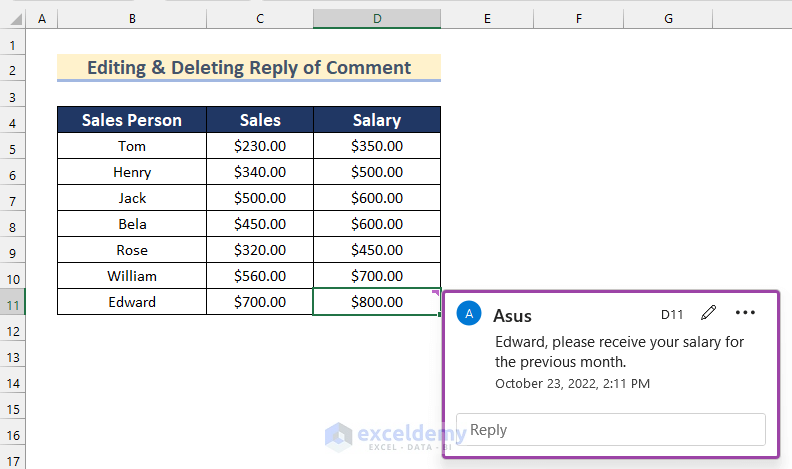The image size is (792, 469).
Task: Click the Salary header cell
Action: pos(377,120)
